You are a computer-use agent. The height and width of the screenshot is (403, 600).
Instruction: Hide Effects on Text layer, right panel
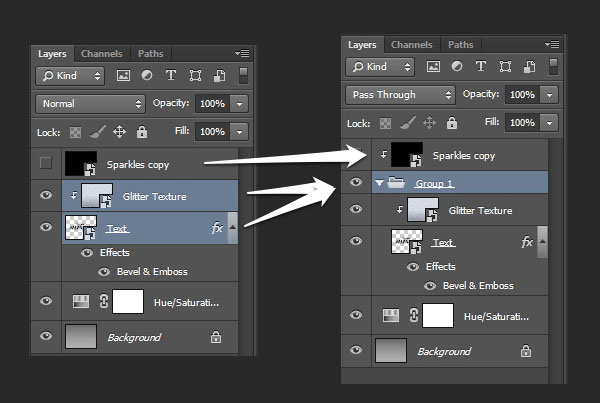point(413,267)
